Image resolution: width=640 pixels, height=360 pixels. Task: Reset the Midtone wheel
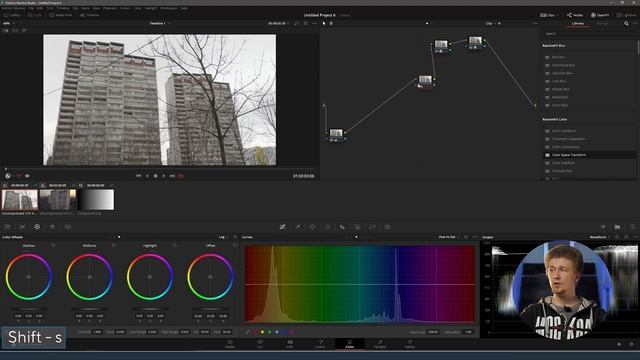[x=114, y=246]
